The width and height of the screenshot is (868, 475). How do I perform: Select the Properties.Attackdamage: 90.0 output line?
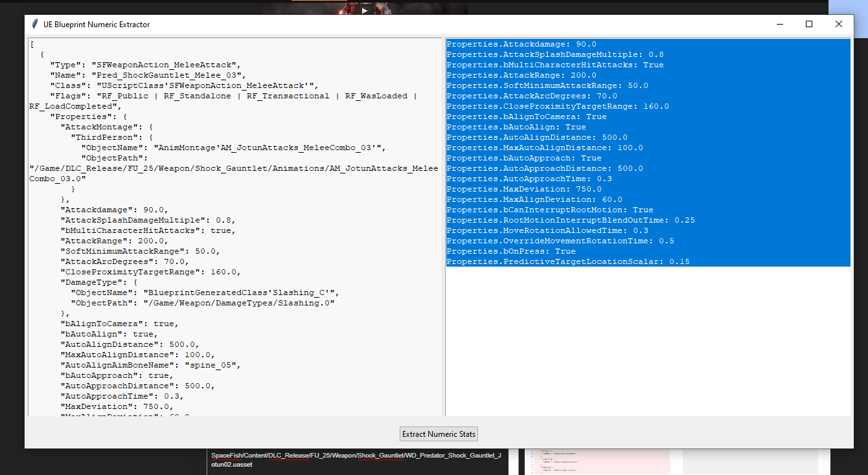[x=521, y=44]
